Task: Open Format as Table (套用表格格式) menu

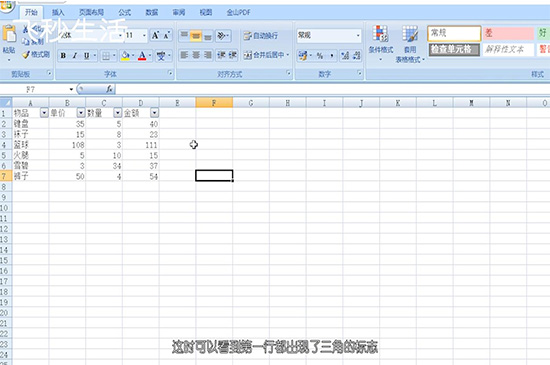Action: point(410,44)
